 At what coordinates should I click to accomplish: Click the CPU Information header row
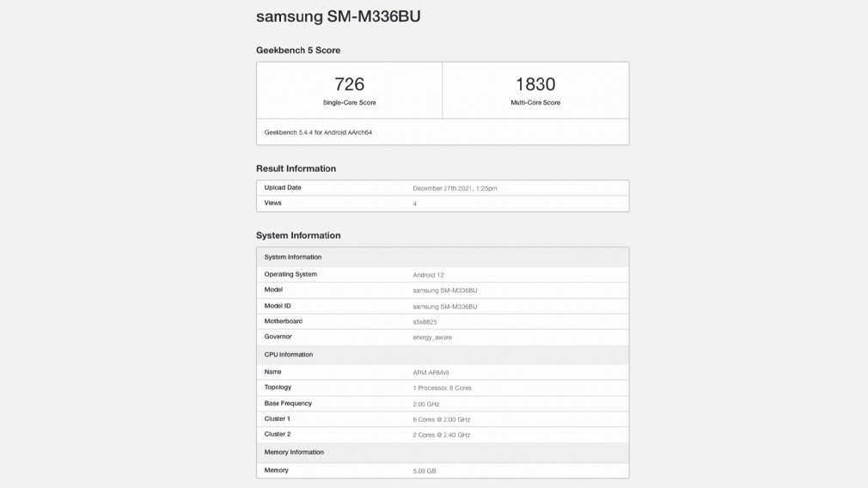pyautogui.click(x=443, y=355)
